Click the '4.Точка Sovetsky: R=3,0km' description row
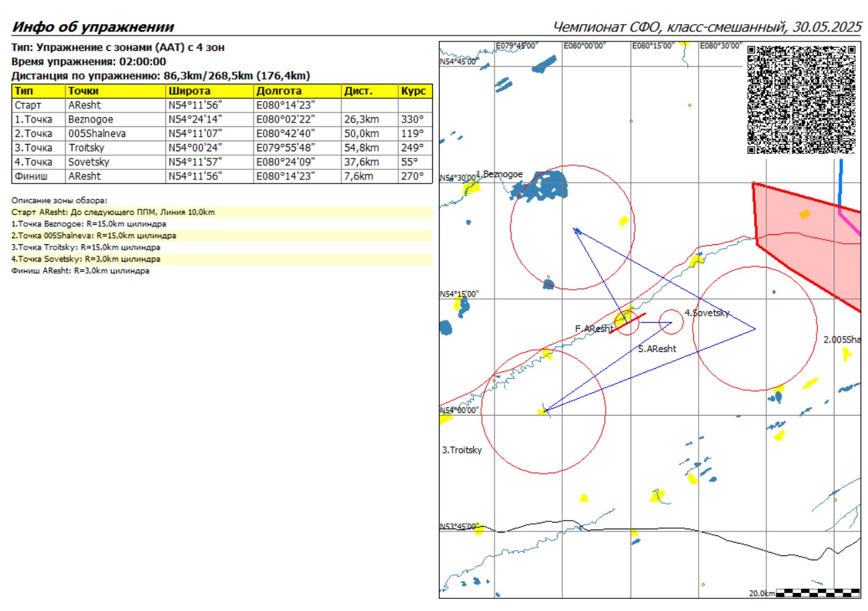Image resolution: width=868 pixels, height=611 pixels. pyautogui.click(x=86, y=258)
